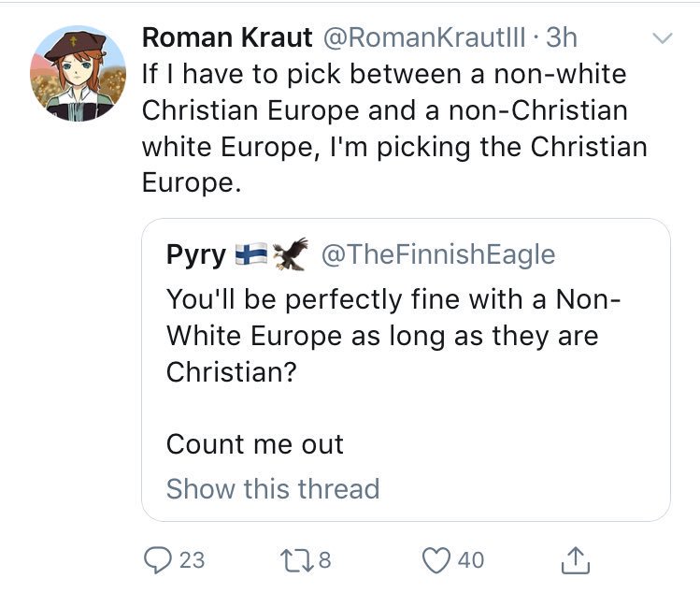The width and height of the screenshot is (700, 593).
Task: Click the 23 replies count
Action: pos(191,559)
